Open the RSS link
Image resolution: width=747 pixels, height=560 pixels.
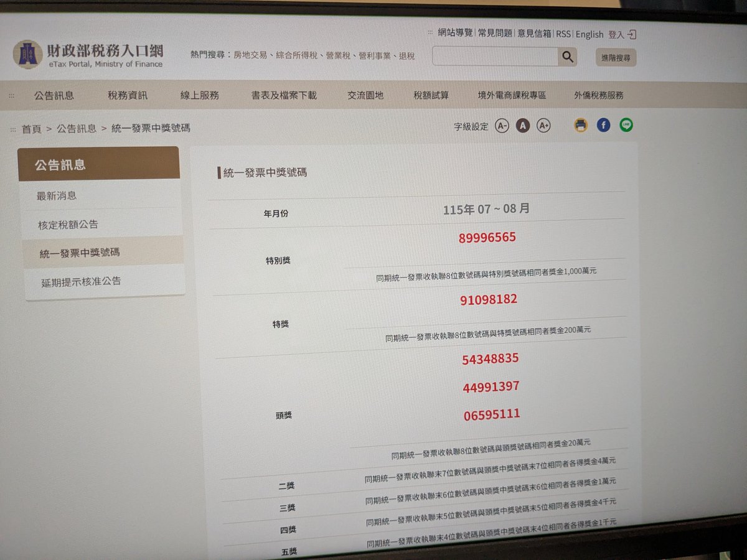(x=563, y=34)
